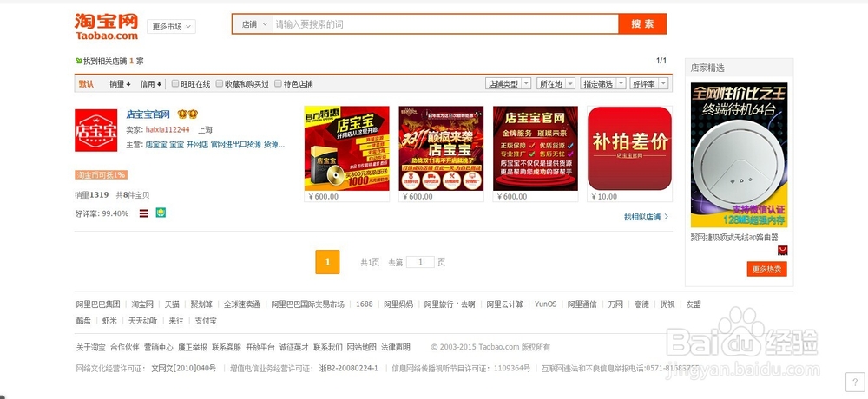Sort results by 销量

pyautogui.click(x=120, y=83)
